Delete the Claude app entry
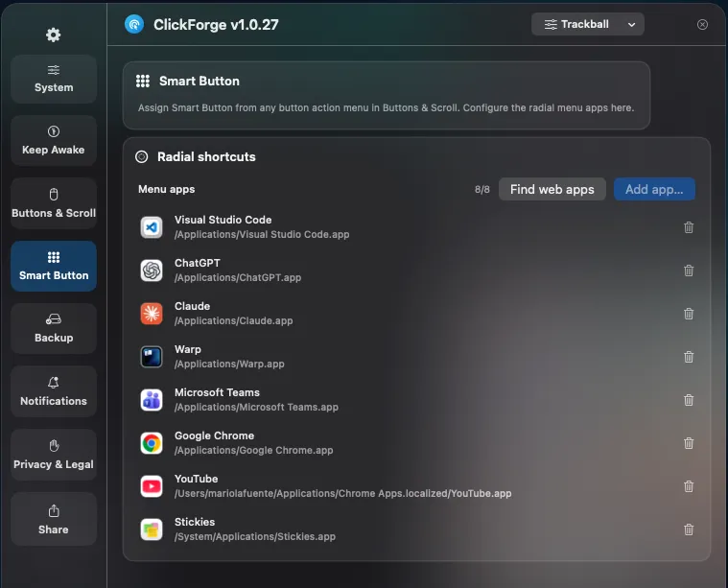The width and height of the screenshot is (728, 588). click(x=689, y=314)
